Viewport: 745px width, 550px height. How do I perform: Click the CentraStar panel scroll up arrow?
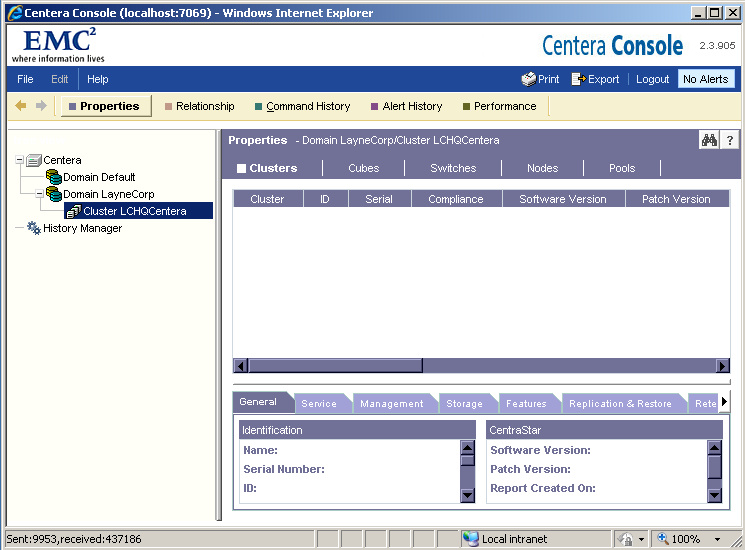tap(714, 447)
